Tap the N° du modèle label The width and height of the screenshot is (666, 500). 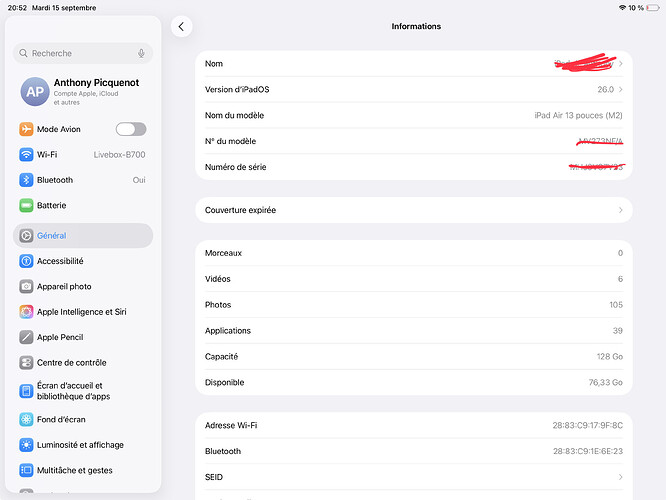coord(230,141)
